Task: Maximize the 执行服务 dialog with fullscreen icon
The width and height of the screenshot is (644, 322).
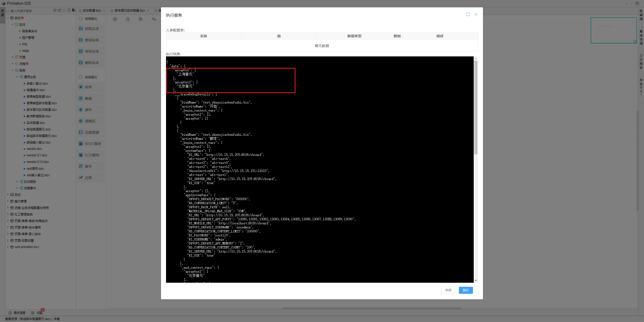Action: [x=468, y=14]
